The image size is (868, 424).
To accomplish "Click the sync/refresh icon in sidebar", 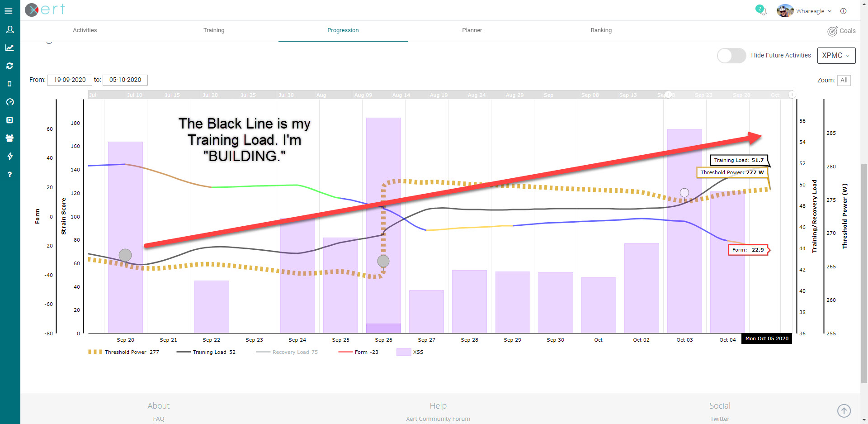I will pos(10,66).
